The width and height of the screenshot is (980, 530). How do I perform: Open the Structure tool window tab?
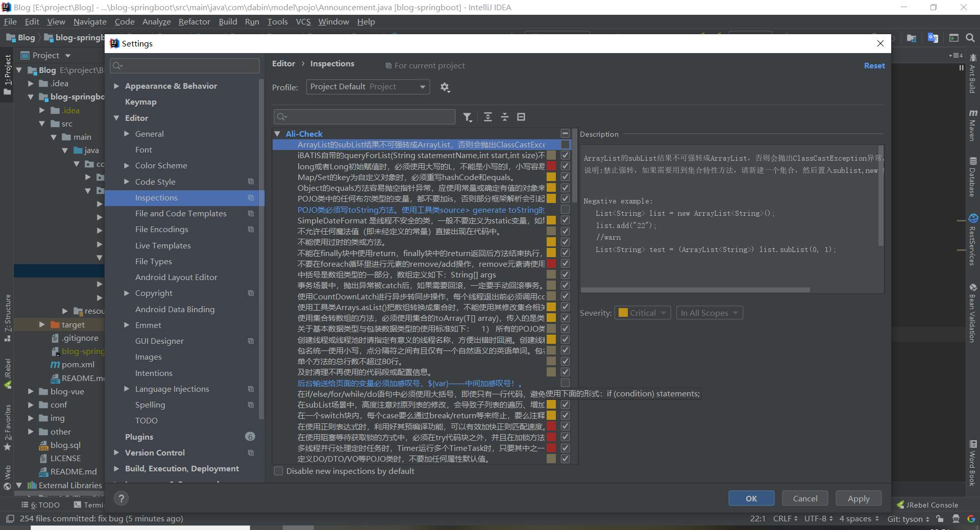(x=8, y=317)
